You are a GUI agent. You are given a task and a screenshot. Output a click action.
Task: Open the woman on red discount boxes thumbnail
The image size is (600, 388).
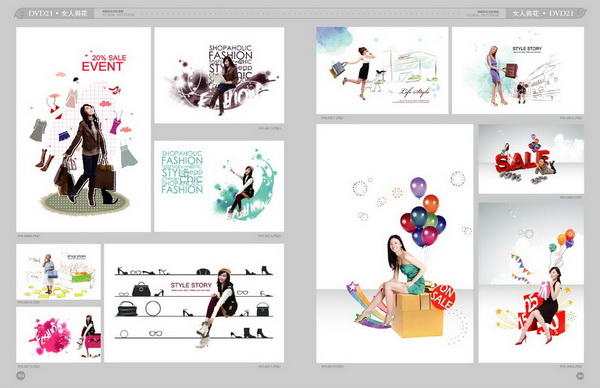(x=531, y=283)
